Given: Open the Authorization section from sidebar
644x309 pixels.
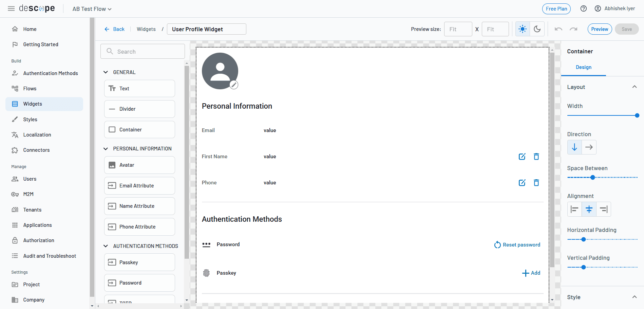Looking at the screenshot, I should coord(38,240).
